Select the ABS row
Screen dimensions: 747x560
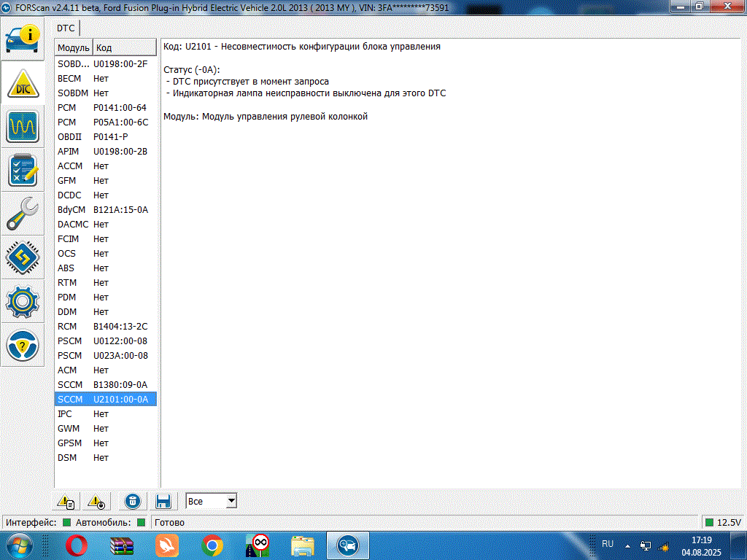pos(106,268)
